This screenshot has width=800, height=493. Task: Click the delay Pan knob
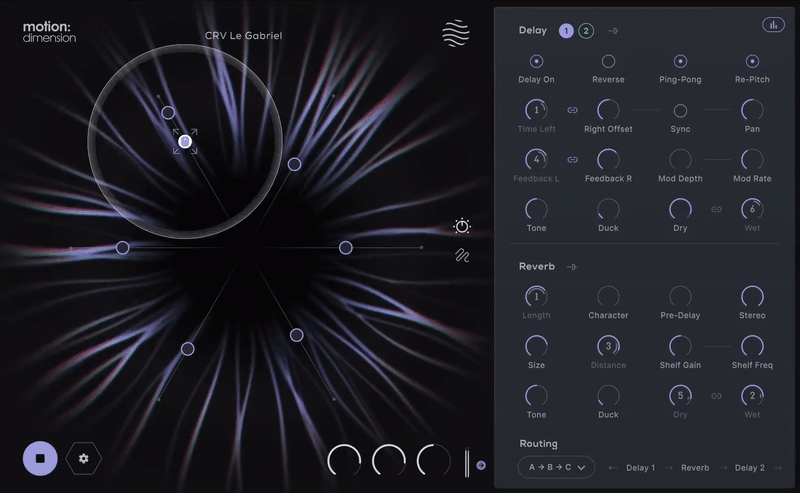click(x=752, y=110)
